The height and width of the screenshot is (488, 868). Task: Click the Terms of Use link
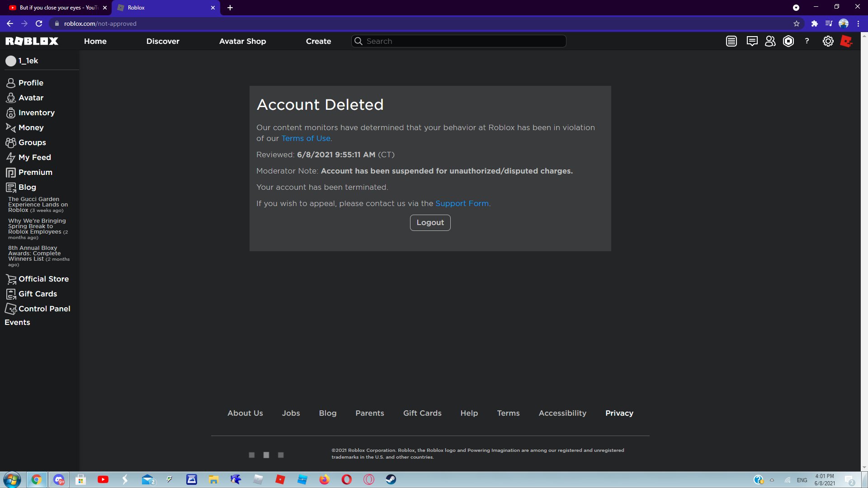tap(306, 138)
